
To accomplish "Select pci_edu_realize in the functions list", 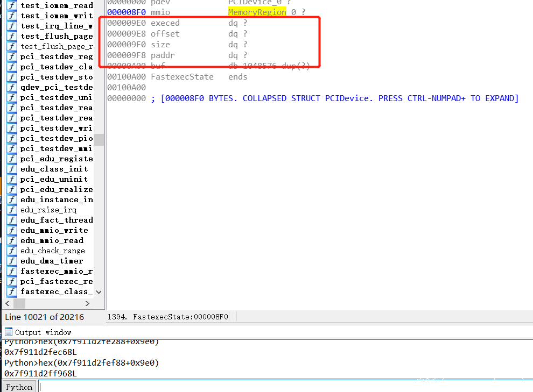I will [56, 189].
